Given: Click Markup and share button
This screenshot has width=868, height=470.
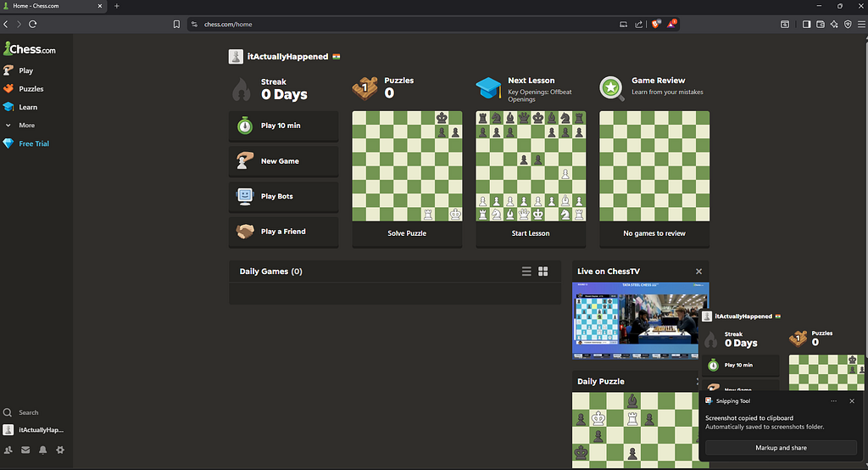Looking at the screenshot, I should pyautogui.click(x=781, y=448).
